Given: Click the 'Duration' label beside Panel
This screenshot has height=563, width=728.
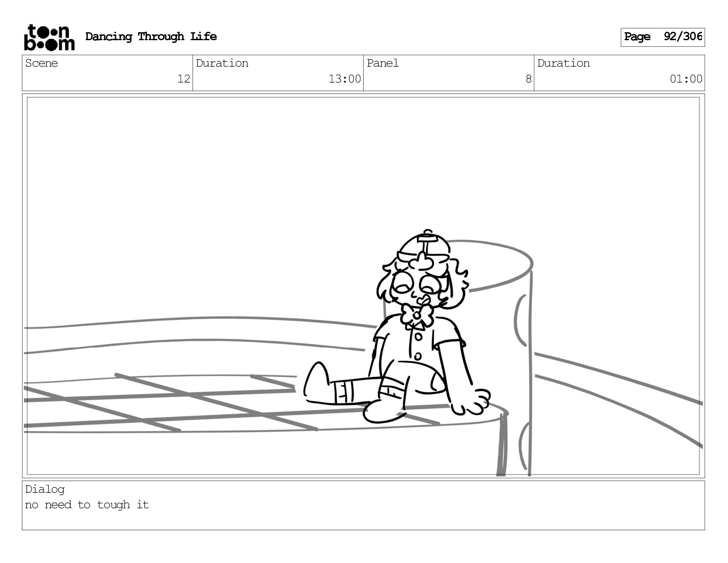Looking at the screenshot, I should click(563, 63).
